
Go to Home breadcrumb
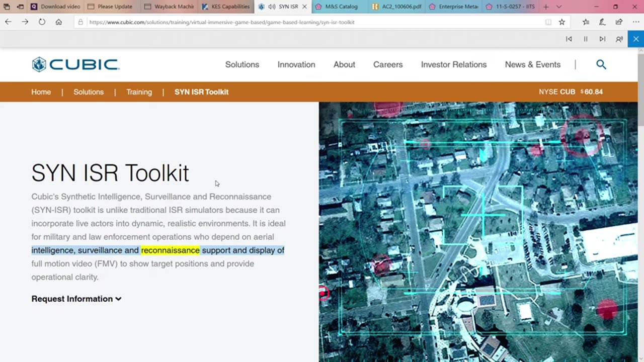[41, 92]
